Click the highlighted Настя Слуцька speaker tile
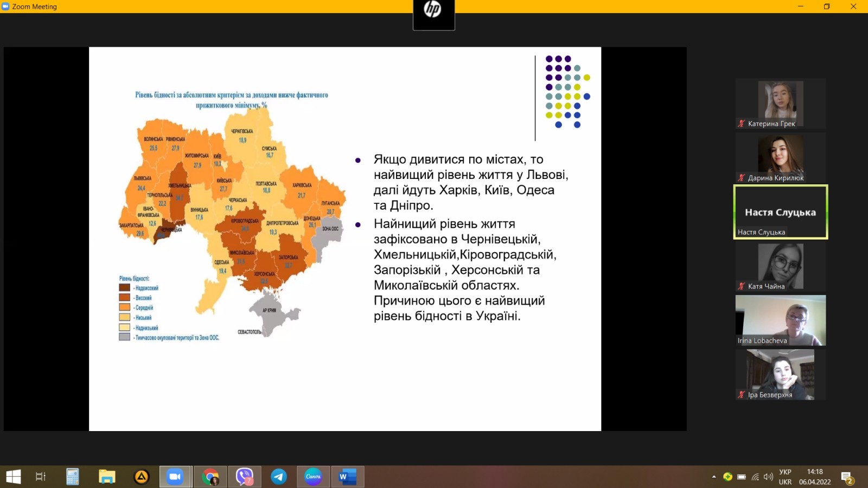Image resolution: width=868 pixels, height=488 pixels. pos(780,212)
